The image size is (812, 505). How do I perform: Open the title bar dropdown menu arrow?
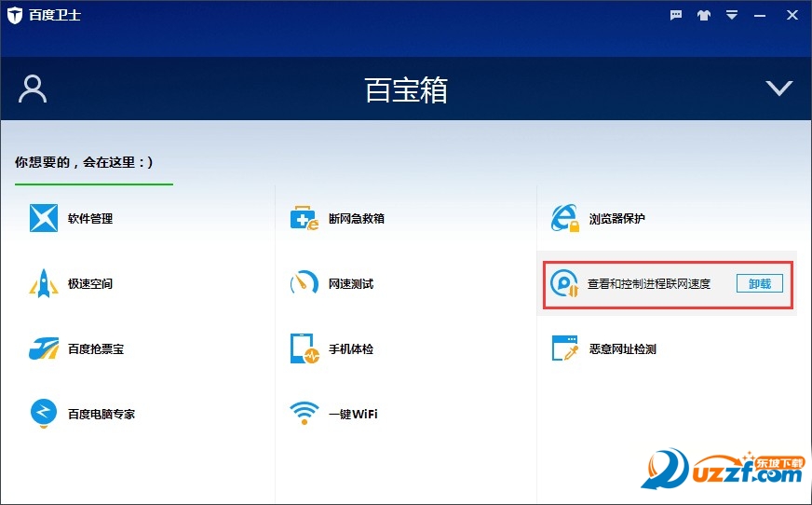[732, 15]
